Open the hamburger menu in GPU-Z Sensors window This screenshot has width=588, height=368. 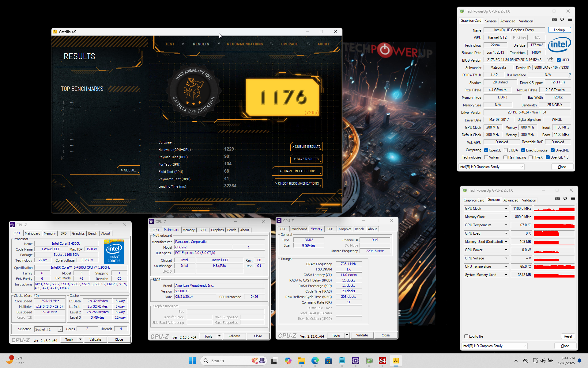coord(573,198)
